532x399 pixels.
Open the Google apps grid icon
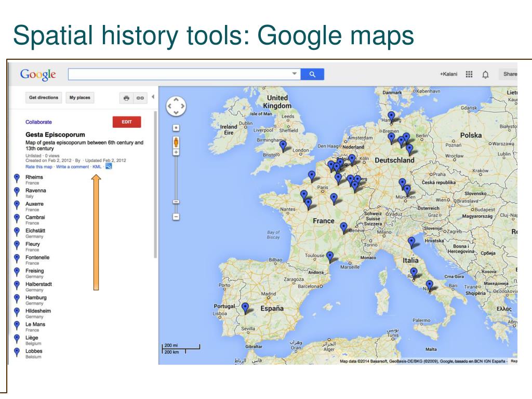[469, 74]
